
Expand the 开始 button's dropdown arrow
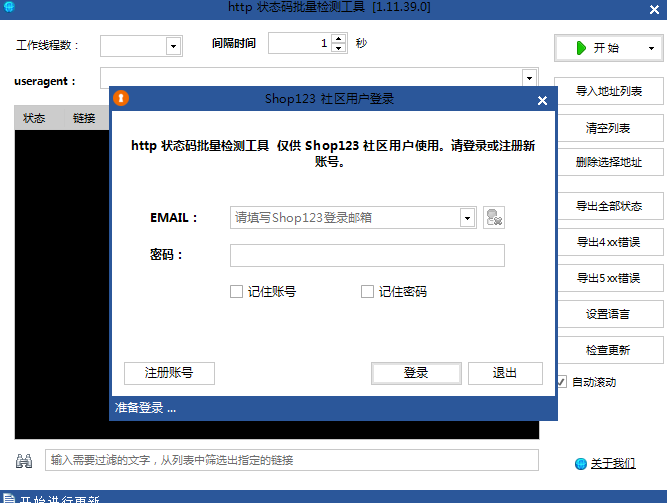coord(651,48)
